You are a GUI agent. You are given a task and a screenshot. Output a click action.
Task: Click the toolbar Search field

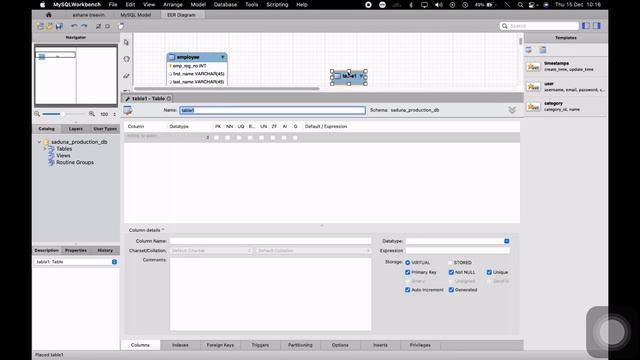(540, 26)
